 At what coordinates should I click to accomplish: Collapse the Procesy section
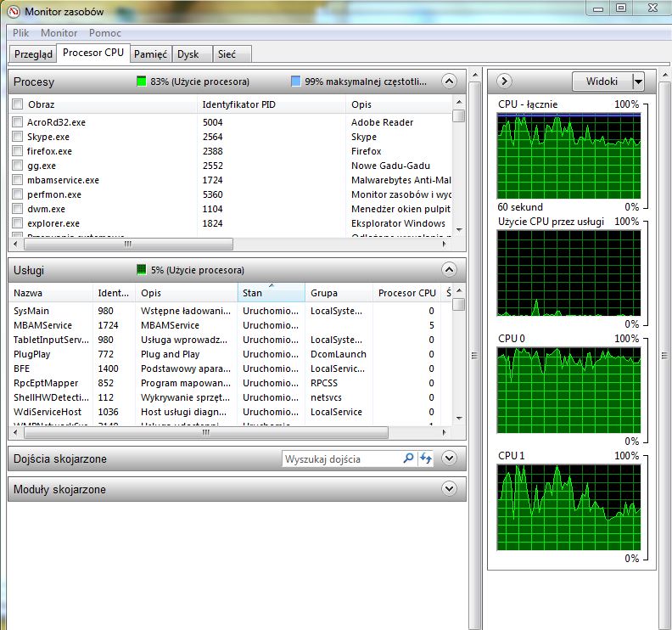tap(449, 81)
